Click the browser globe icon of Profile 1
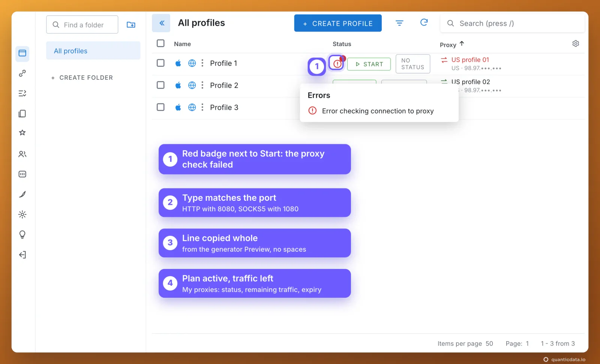600x364 pixels. (x=192, y=63)
